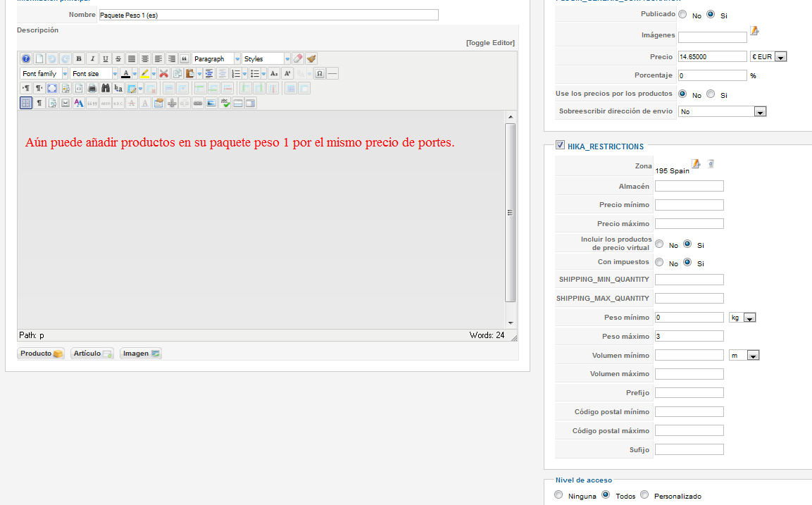Paste from clipboard icon
Viewport: 812px width, 505px height.
pyautogui.click(x=190, y=73)
